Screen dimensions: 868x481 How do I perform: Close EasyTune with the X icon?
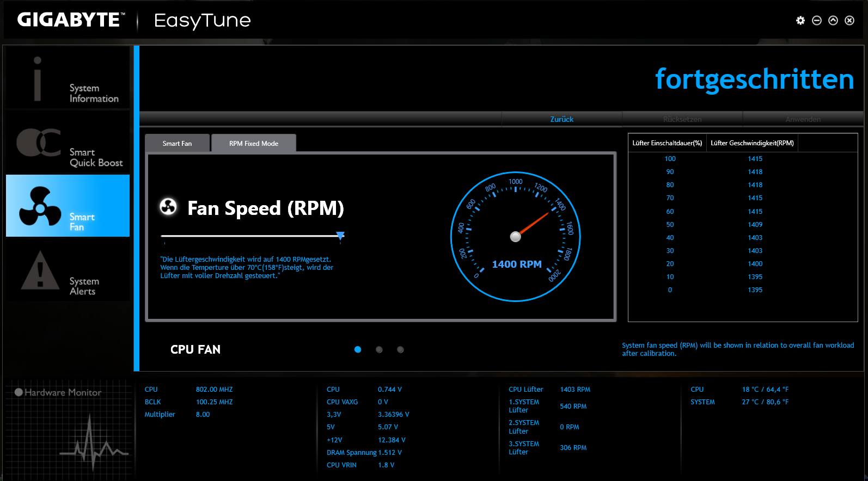(x=849, y=20)
